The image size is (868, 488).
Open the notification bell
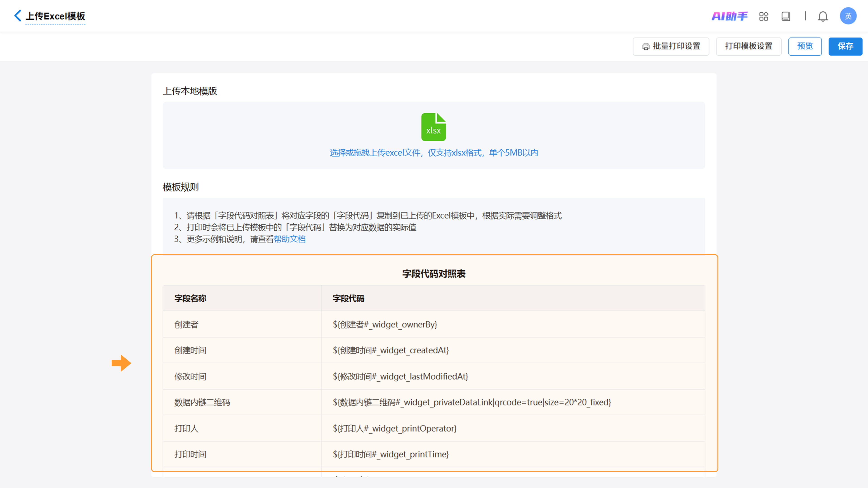pyautogui.click(x=823, y=16)
